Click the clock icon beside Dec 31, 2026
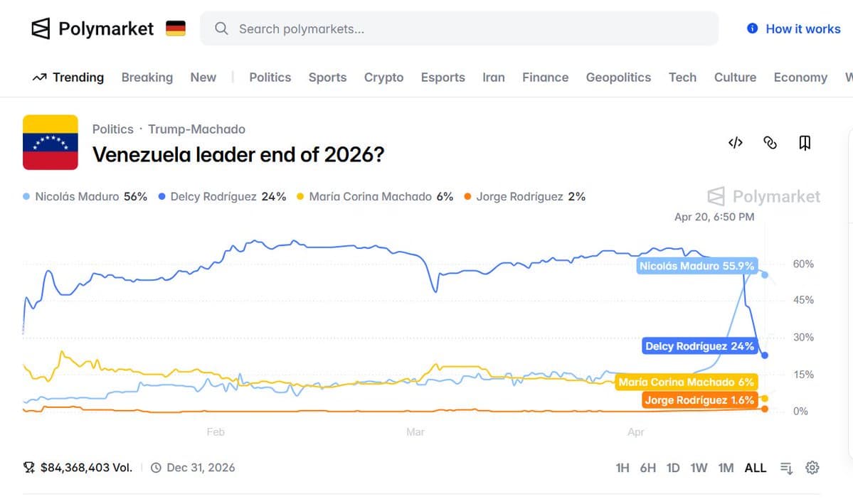 point(155,468)
